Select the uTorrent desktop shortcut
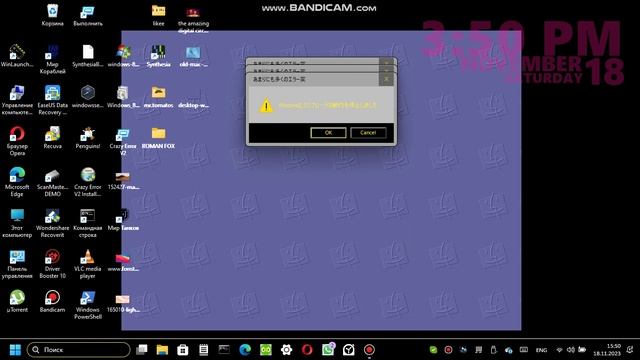The height and width of the screenshot is (360, 640). 17,301
